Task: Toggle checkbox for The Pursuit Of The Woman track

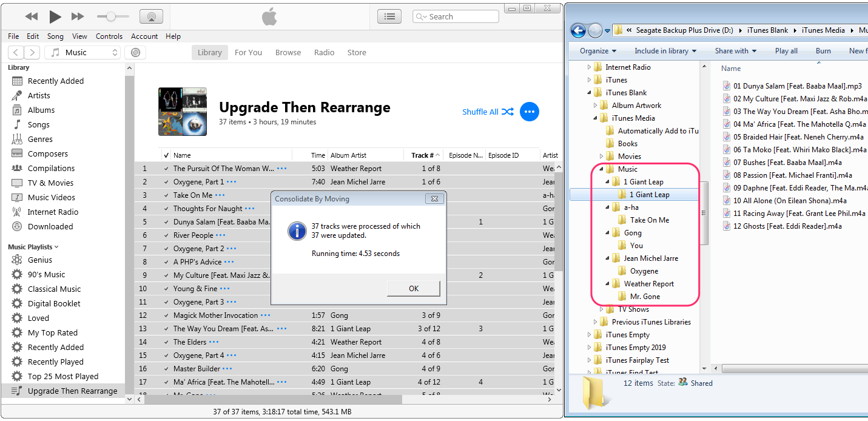Action: point(166,169)
